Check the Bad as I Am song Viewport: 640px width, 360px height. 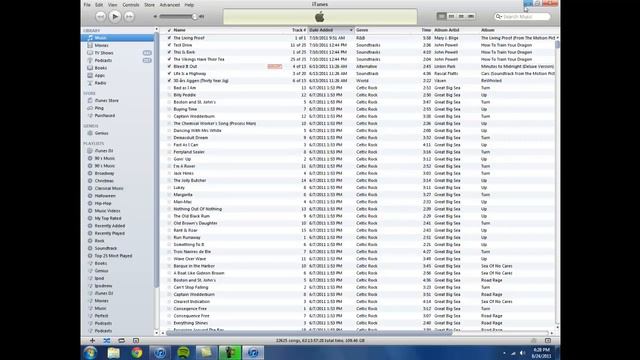[169, 88]
